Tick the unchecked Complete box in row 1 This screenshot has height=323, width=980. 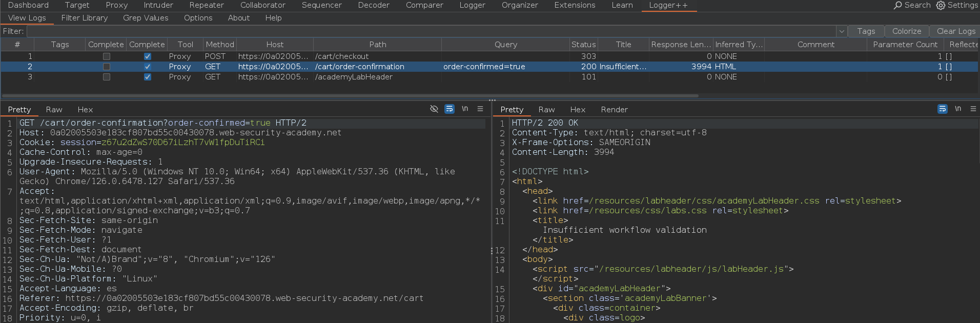point(107,56)
